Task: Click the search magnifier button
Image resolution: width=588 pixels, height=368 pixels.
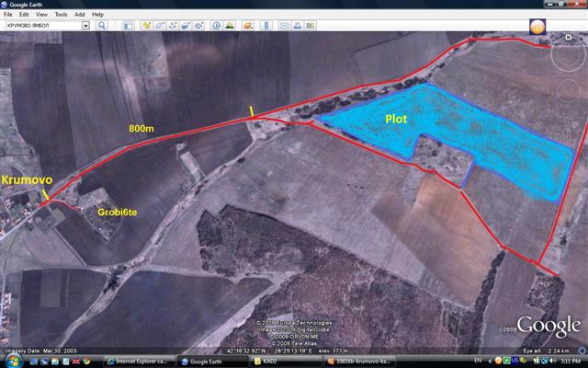Action: [102, 26]
